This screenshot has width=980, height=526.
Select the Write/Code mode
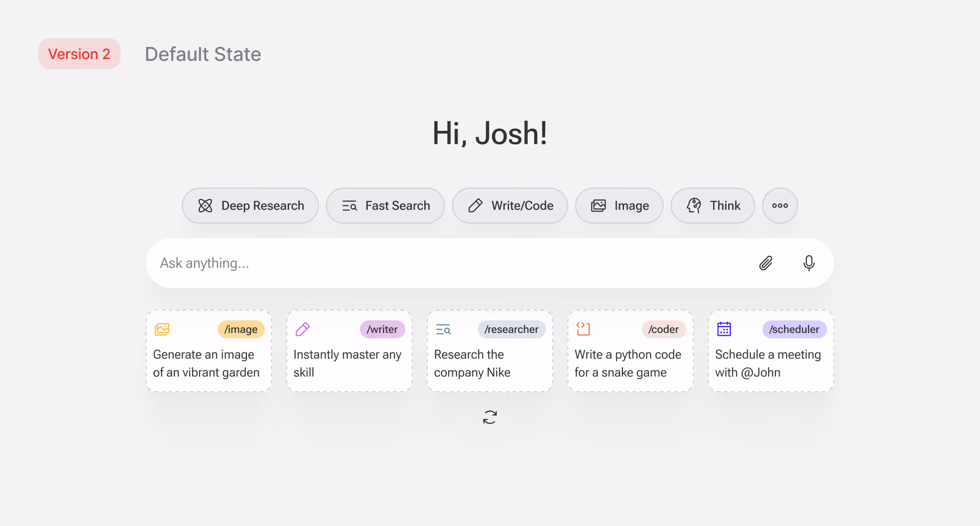click(x=510, y=206)
